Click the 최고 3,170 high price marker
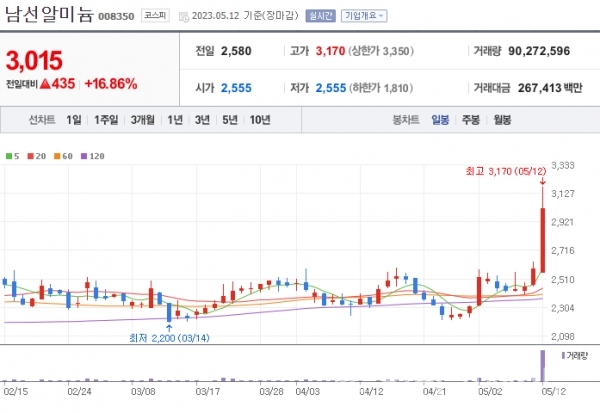The image size is (600, 413). click(503, 174)
